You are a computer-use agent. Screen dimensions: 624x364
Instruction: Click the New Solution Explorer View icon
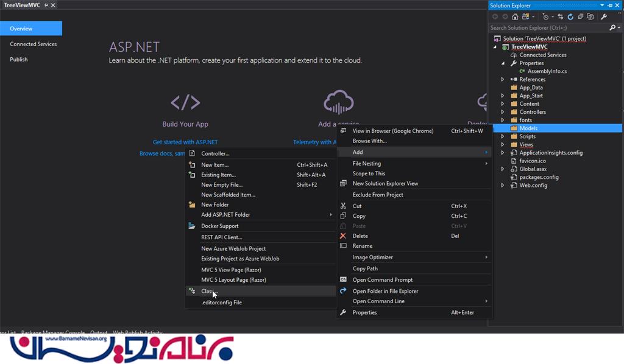point(343,183)
